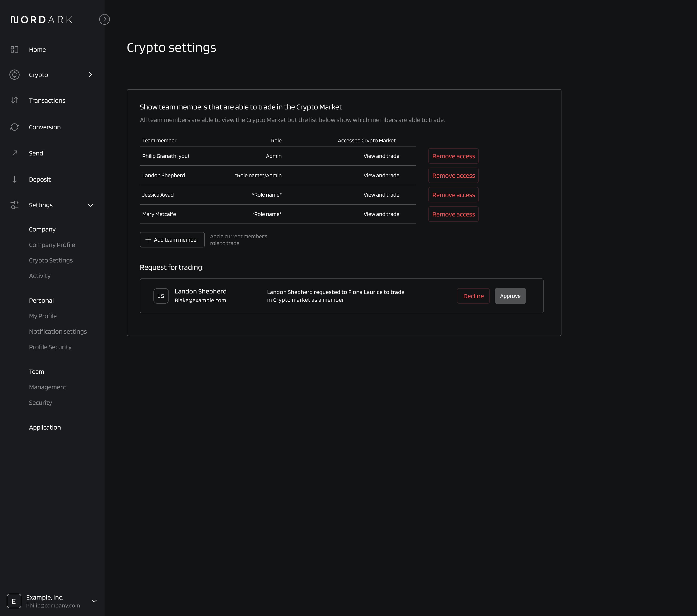
Task: Click the LS avatar badge for Landon Shepherd
Action: tap(161, 296)
